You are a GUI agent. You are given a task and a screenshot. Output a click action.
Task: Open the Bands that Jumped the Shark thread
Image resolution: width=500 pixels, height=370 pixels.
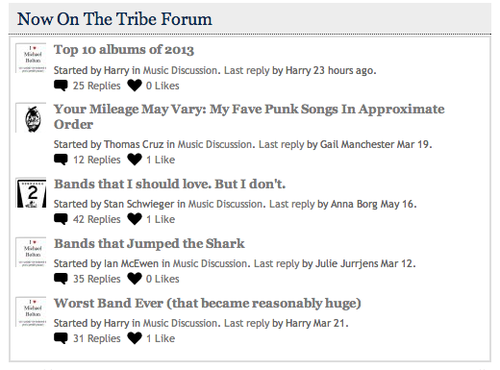click(149, 244)
